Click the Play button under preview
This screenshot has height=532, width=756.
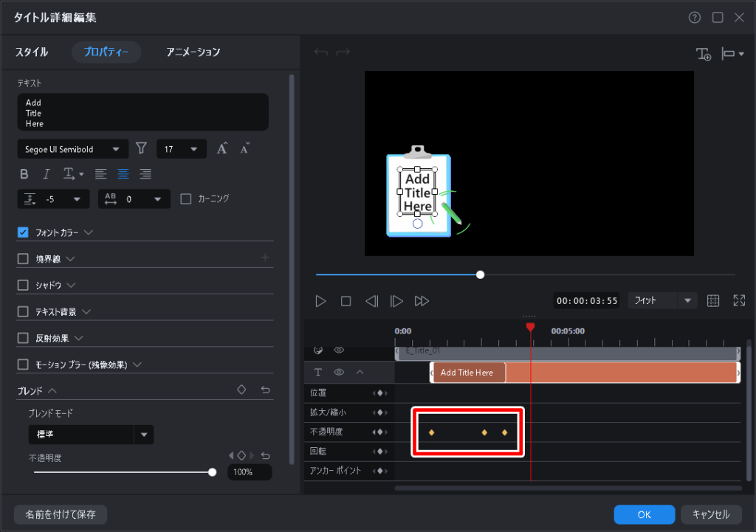click(320, 301)
